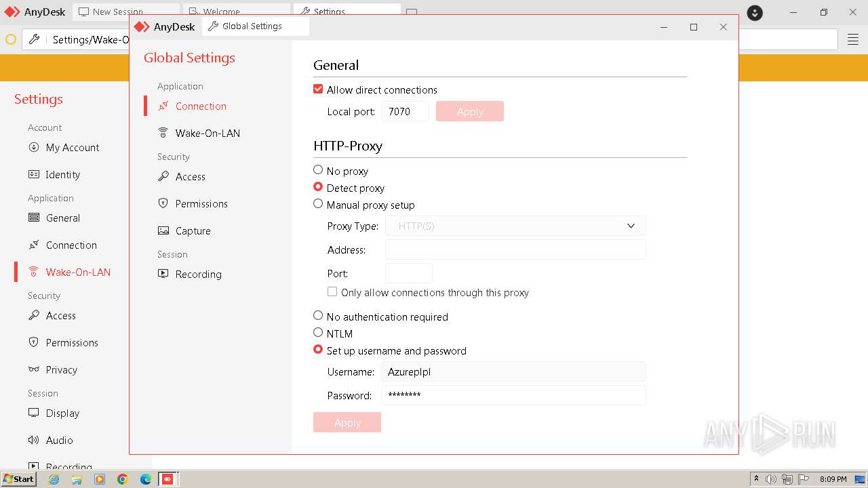Click the Audio speaker icon in main sidebar
The height and width of the screenshot is (488, 868).
point(34,440)
